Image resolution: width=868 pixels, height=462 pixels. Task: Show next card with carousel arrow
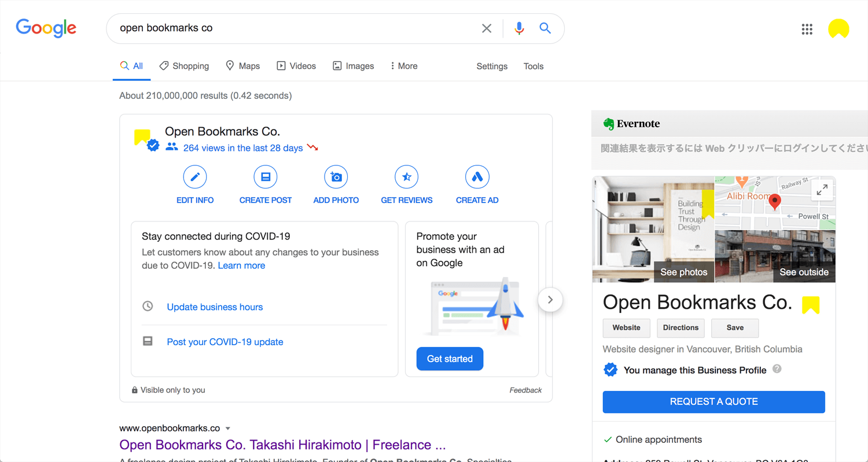(550, 300)
